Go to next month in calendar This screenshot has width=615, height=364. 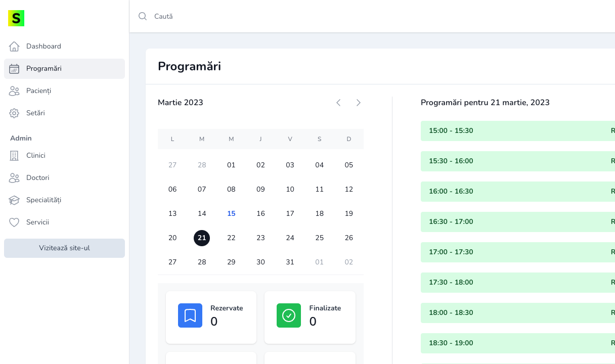pyautogui.click(x=359, y=103)
